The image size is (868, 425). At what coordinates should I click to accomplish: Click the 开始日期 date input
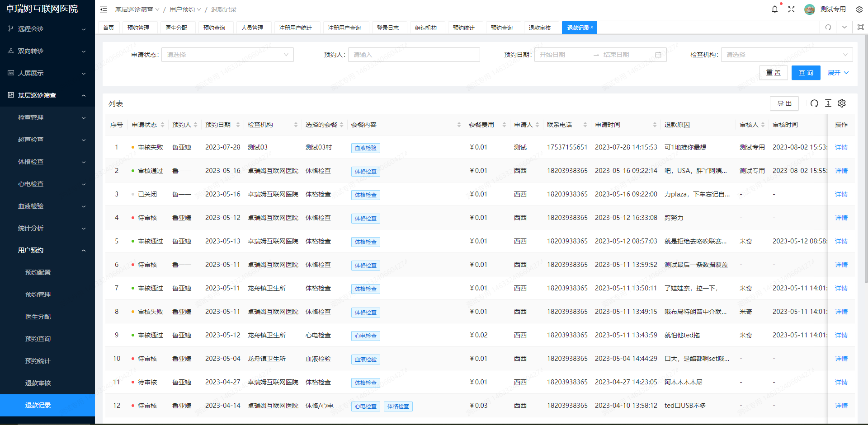pos(563,55)
